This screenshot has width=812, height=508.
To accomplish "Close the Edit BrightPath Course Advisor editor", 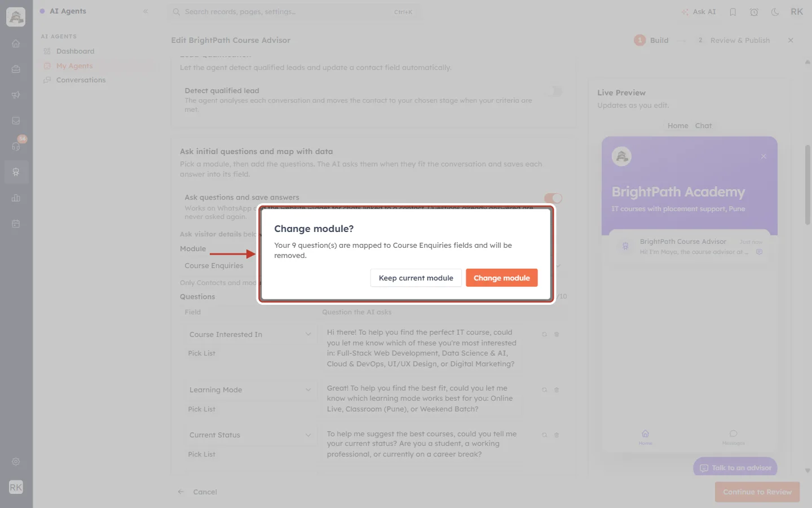I will (791, 40).
